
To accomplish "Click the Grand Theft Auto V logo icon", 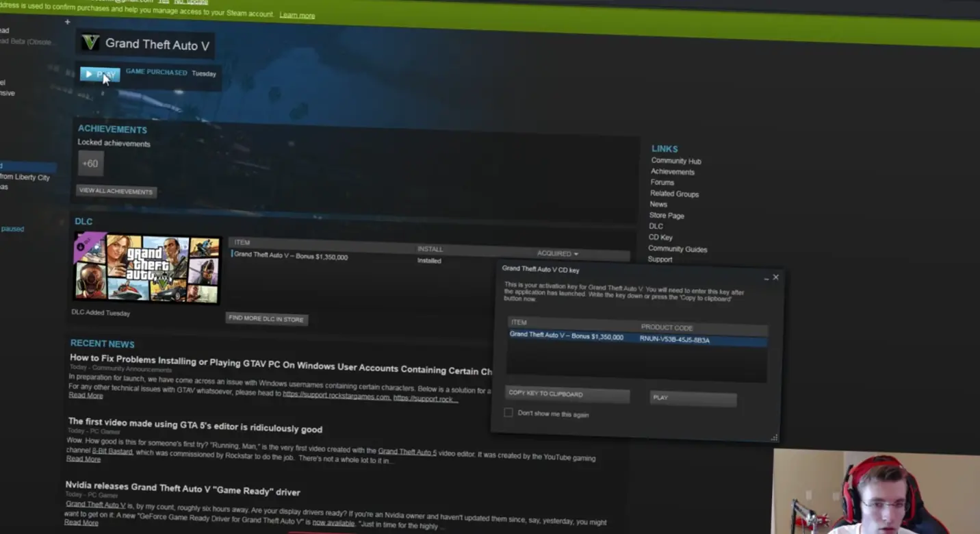I will (x=90, y=43).
